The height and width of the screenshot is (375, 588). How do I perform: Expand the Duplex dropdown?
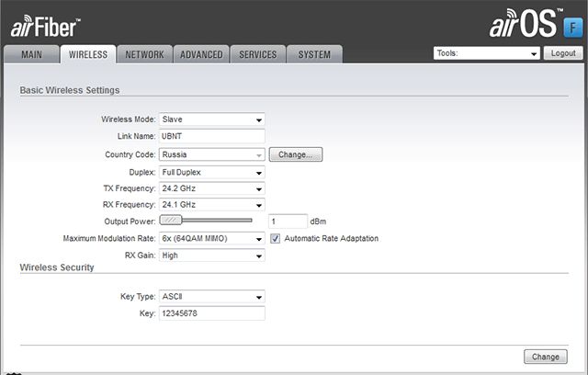click(211, 172)
